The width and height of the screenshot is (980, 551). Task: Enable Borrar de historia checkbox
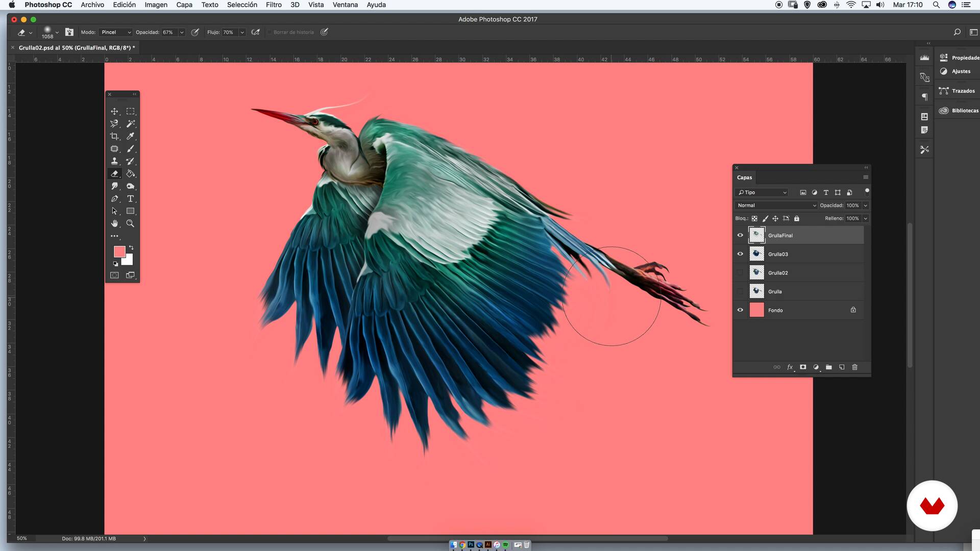269,32
